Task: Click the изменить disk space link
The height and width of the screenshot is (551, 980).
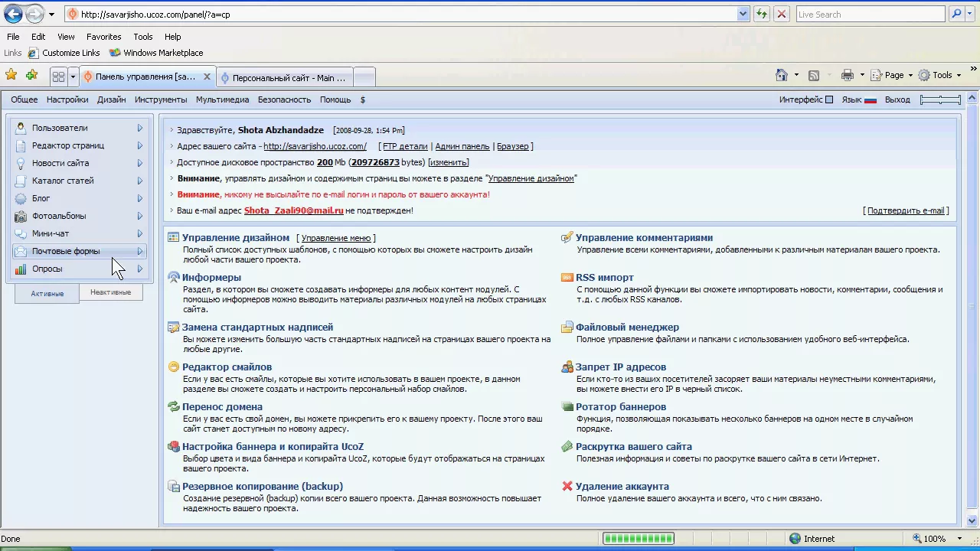Action: [448, 162]
